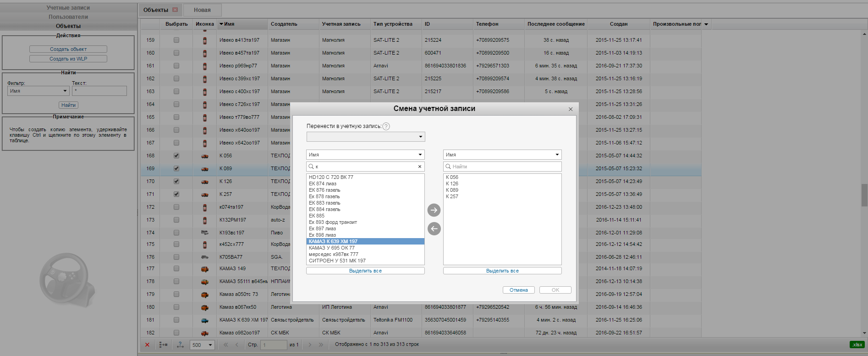868x356 pixels.
Task: Uncheck the checkbox for row К 056
Action: coord(176,156)
